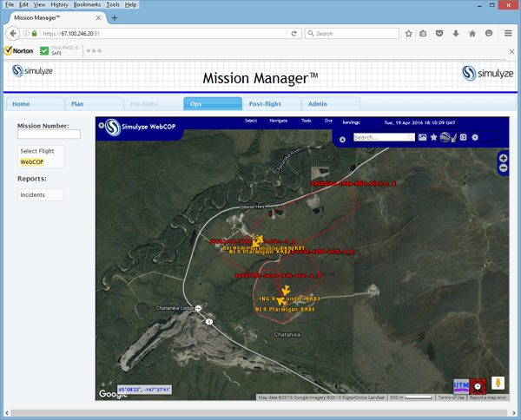The width and height of the screenshot is (521, 420).
Task: Zoom out on the map
Action: pyautogui.click(x=504, y=168)
